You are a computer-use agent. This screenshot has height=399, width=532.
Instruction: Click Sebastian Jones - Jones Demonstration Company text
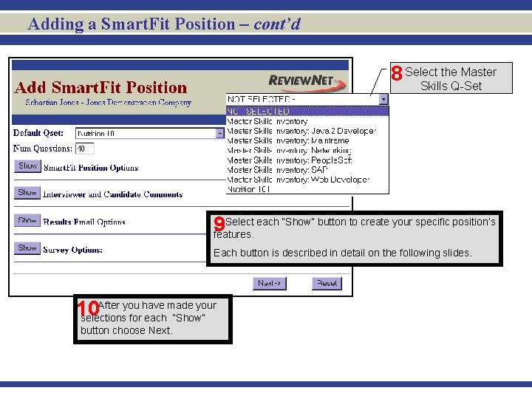[x=108, y=102]
